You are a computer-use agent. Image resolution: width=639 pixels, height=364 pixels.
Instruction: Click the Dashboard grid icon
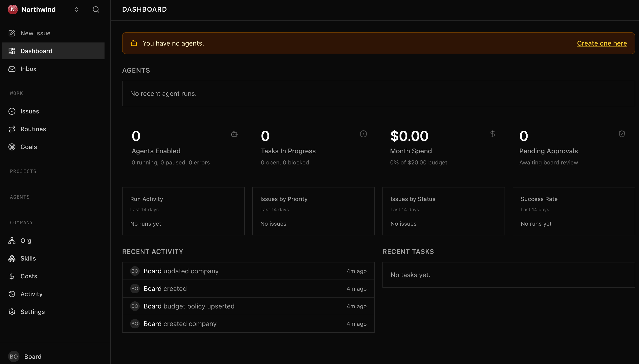click(12, 51)
